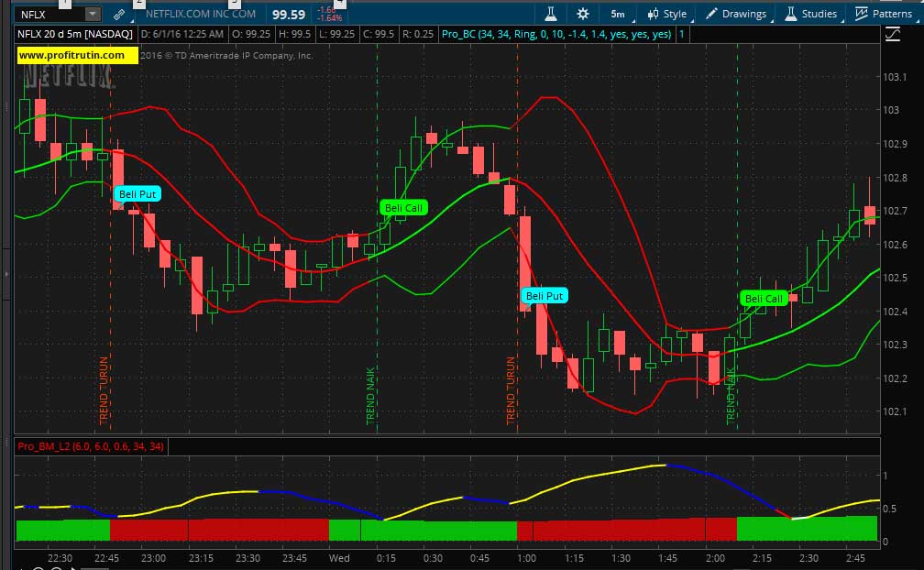Select the first Beli Put bubble

click(137, 194)
